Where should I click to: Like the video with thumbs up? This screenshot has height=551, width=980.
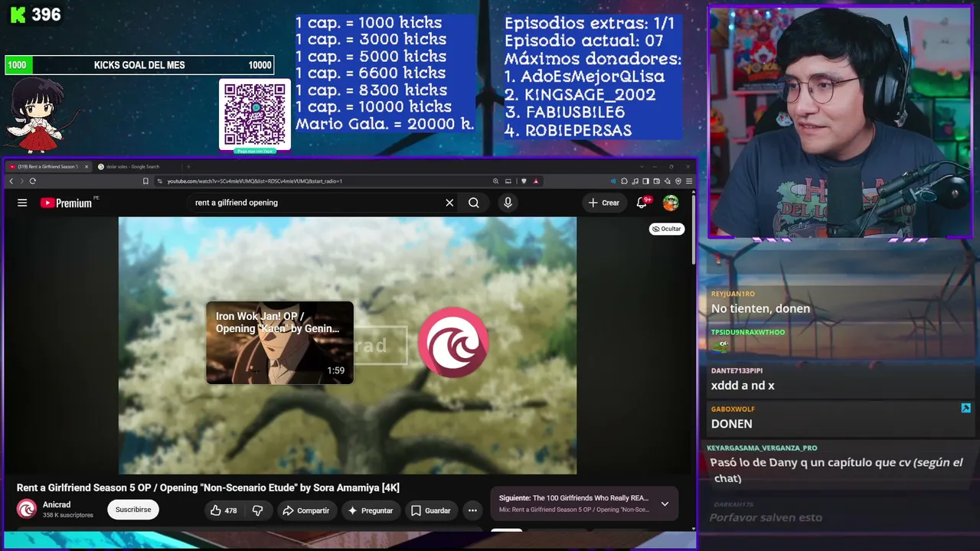click(x=224, y=510)
